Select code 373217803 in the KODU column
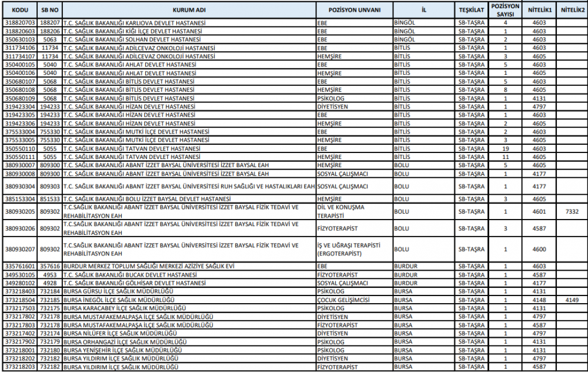The height and width of the screenshot is (372, 588). point(20,325)
